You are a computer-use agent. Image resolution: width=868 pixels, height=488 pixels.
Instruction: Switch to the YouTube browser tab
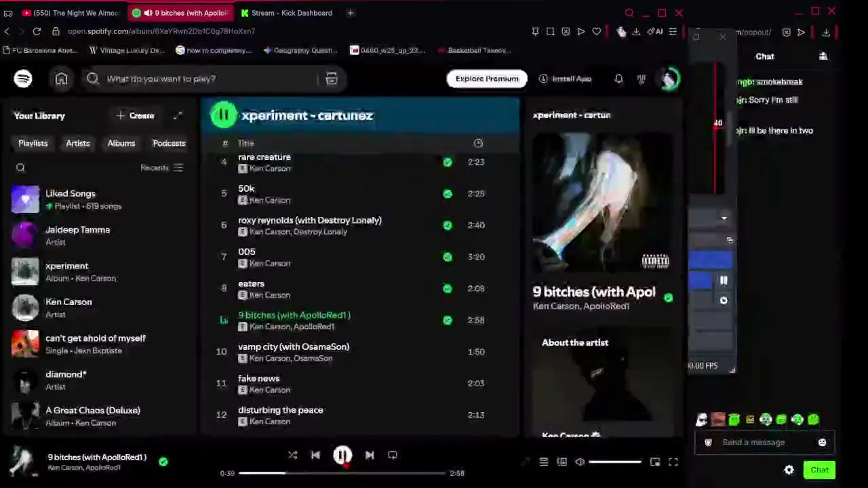pos(71,13)
